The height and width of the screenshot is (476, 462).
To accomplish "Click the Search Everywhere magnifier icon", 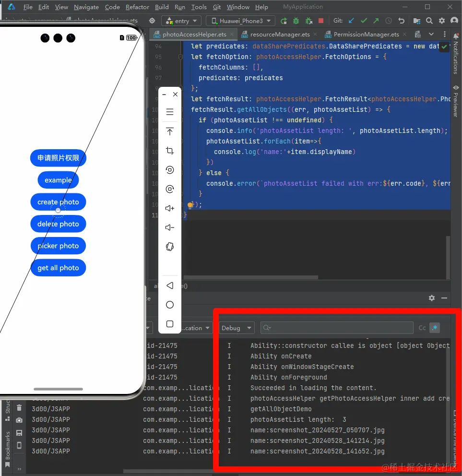I will pyautogui.click(x=429, y=21).
